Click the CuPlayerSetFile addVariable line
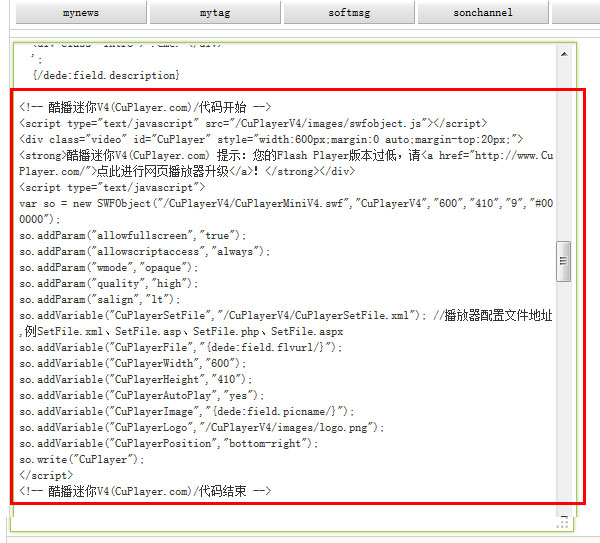The height and width of the screenshot is (543, 600). (286, 315)
